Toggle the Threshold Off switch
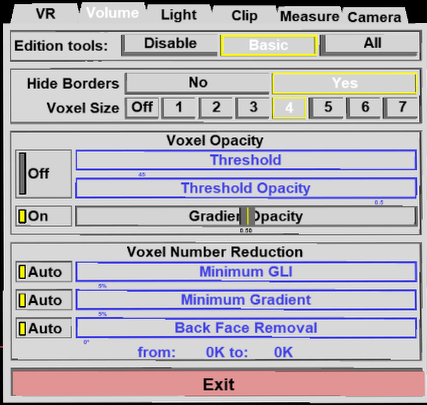 point(44,174)
